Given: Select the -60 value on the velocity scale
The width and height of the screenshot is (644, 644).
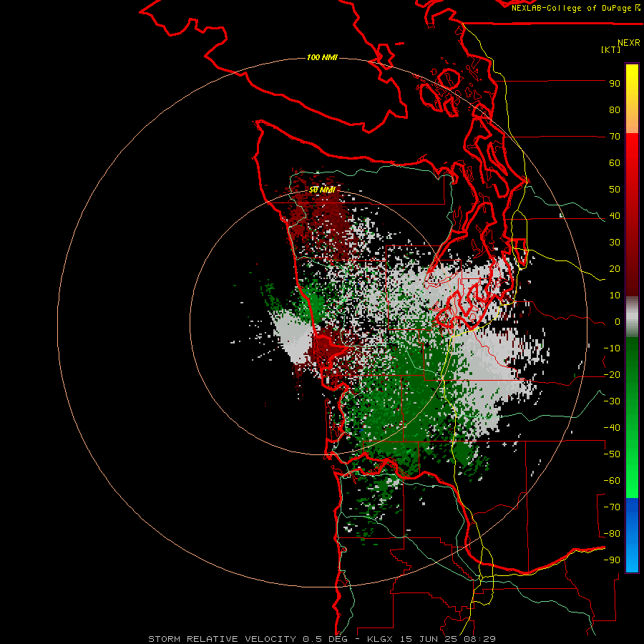Looking at the screenshot, I should pyautogui.click(x=612, y=481).
